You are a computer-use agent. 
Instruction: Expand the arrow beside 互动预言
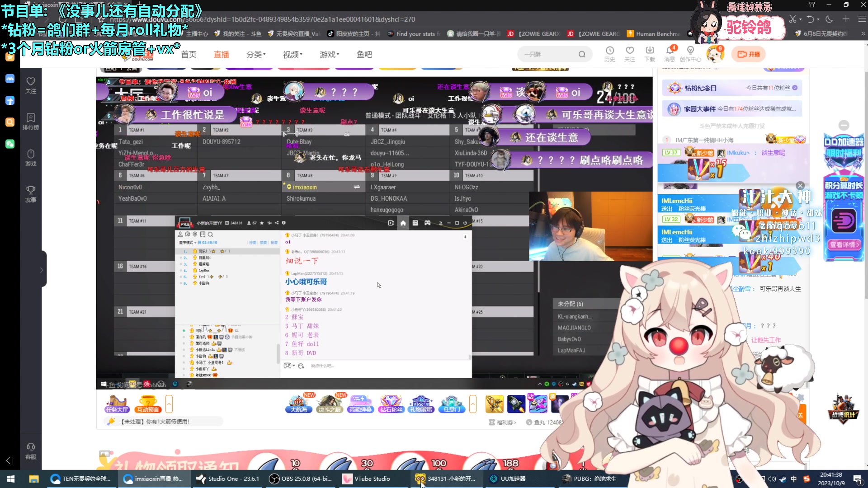pos(169,404)
